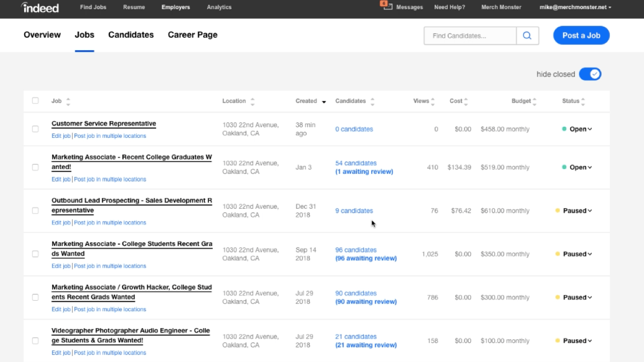Select the Customer Service Representative checkbox
644x362 pixels.
35,129
